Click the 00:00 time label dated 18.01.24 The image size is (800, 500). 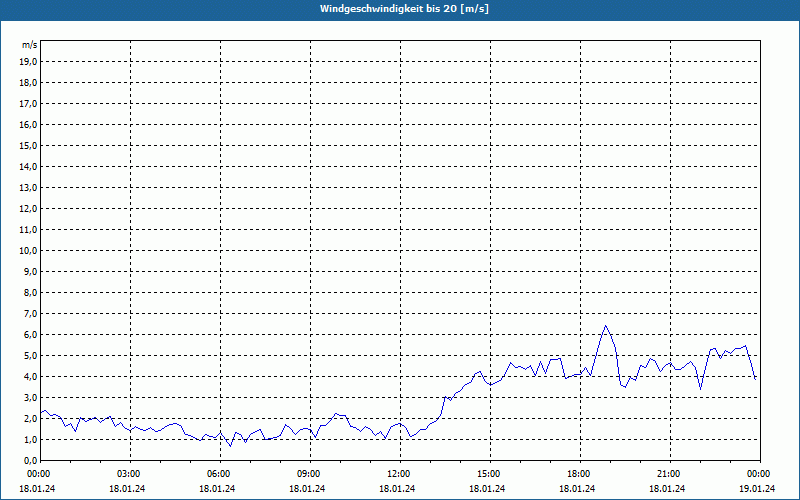37,474
